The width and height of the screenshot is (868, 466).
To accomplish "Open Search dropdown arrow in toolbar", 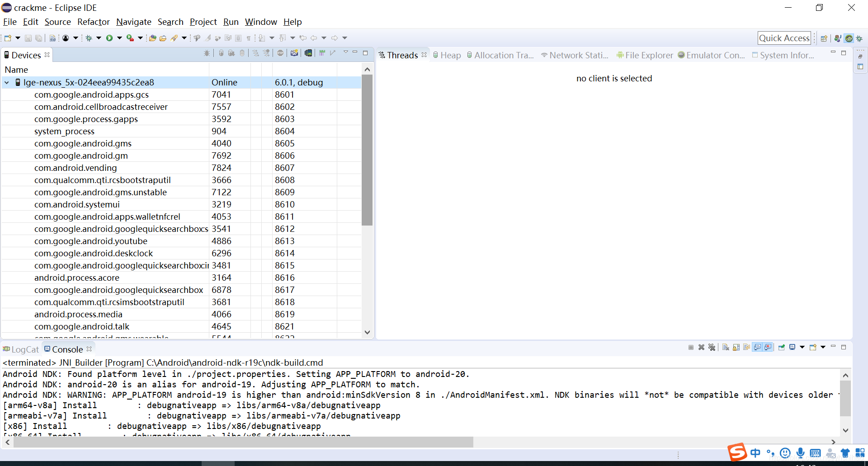I will click(x=184, y=38).
